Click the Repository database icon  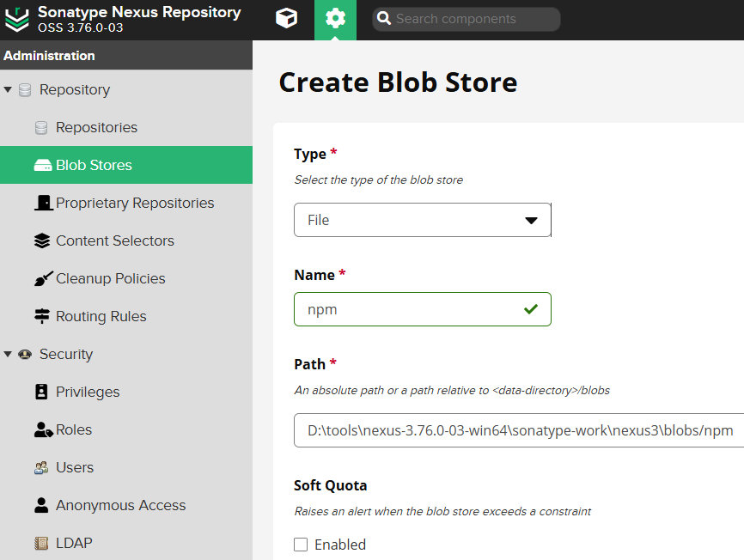coord(25,89)
